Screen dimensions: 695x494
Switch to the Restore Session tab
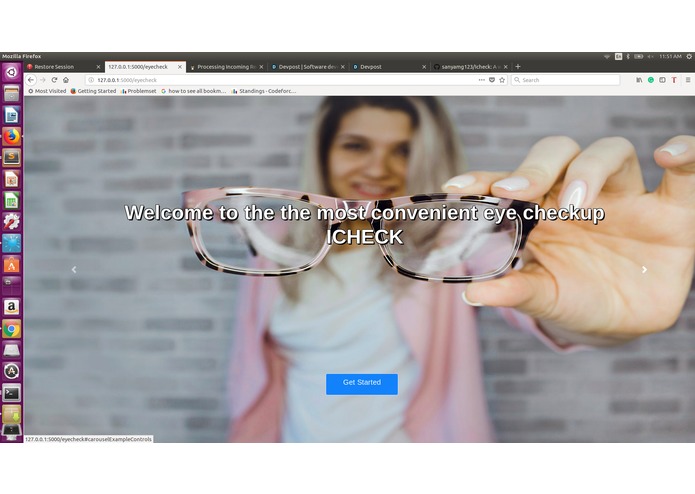64,67
